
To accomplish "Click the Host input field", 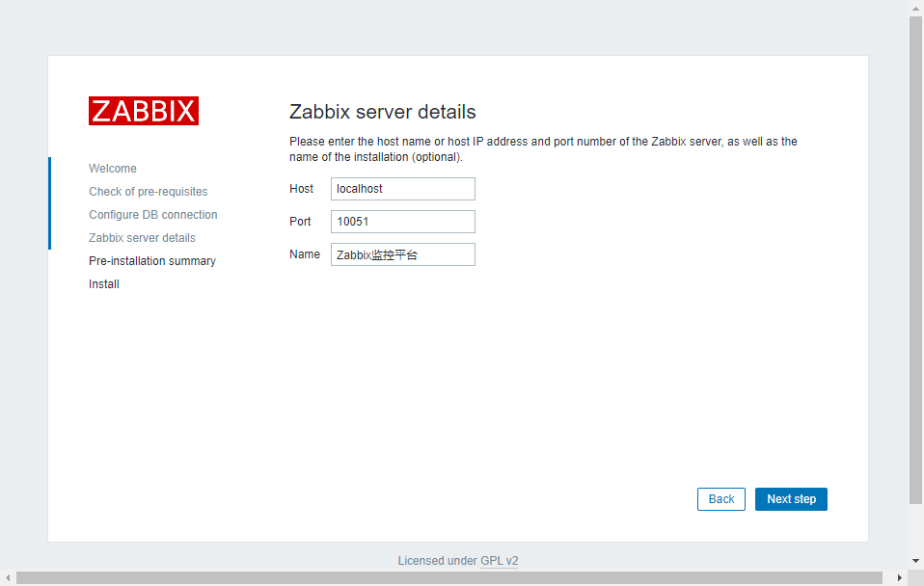I will [403, 189].
